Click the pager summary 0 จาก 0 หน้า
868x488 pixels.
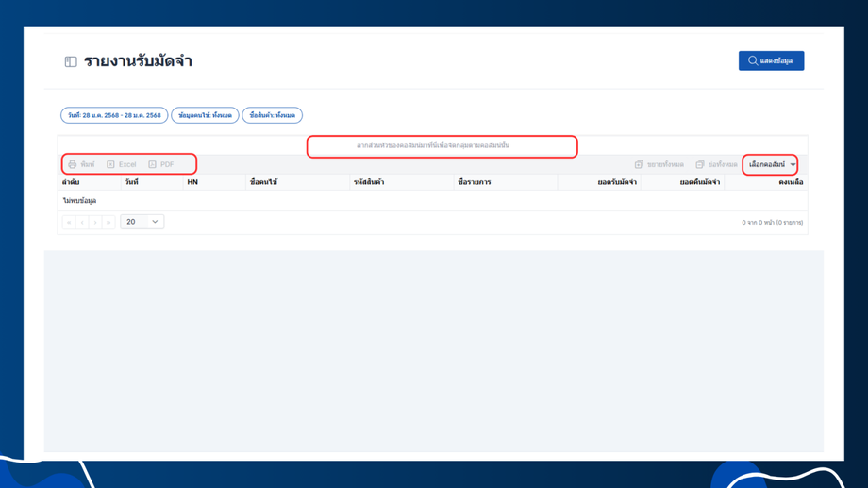(772, 223)
